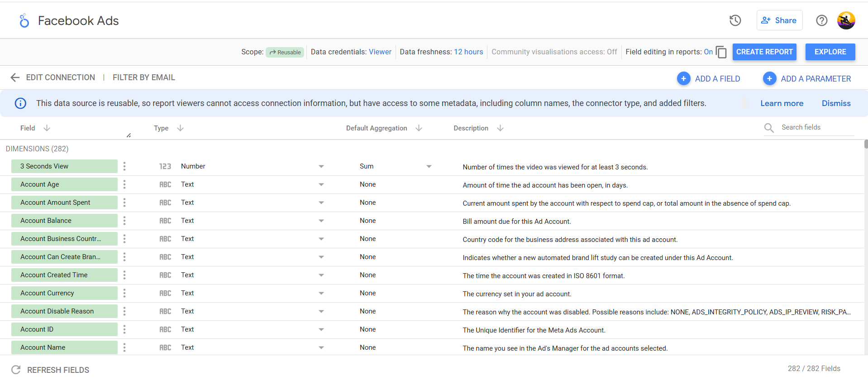868x381 pixels.
Task: Click the Reusable scope chip
Action: pos(285,52)
